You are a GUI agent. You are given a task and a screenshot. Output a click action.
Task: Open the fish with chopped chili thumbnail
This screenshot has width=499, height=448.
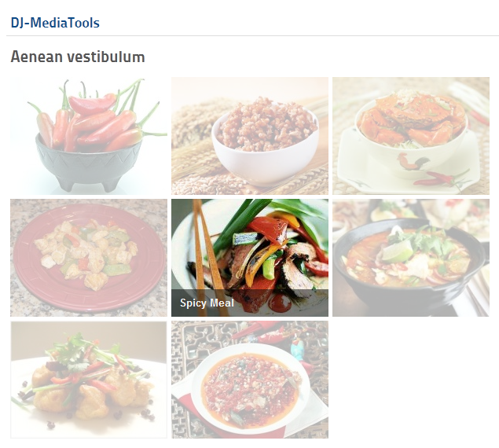coord(250,380)
